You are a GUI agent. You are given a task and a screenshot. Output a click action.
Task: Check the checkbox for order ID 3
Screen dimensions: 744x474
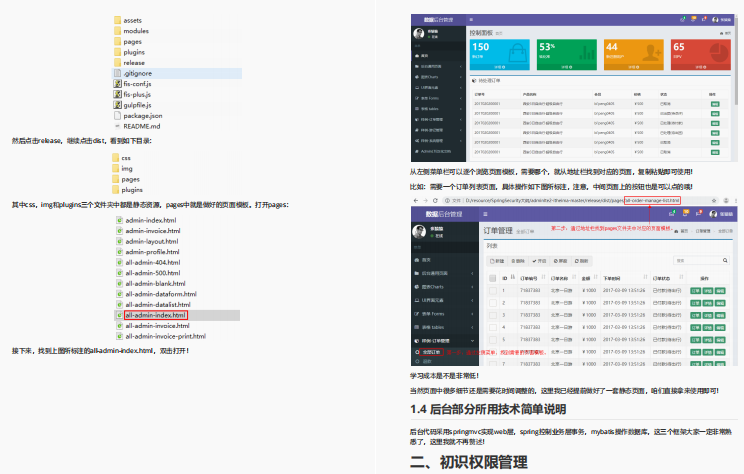coord(493,315)
